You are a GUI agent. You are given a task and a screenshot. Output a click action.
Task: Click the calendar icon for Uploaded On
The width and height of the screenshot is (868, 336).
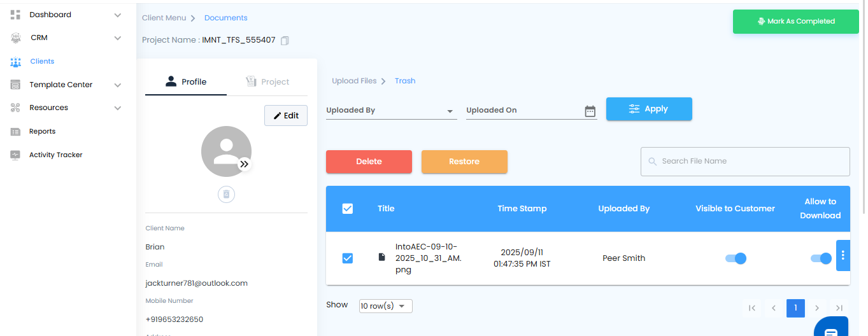click(x=590, y=111)
